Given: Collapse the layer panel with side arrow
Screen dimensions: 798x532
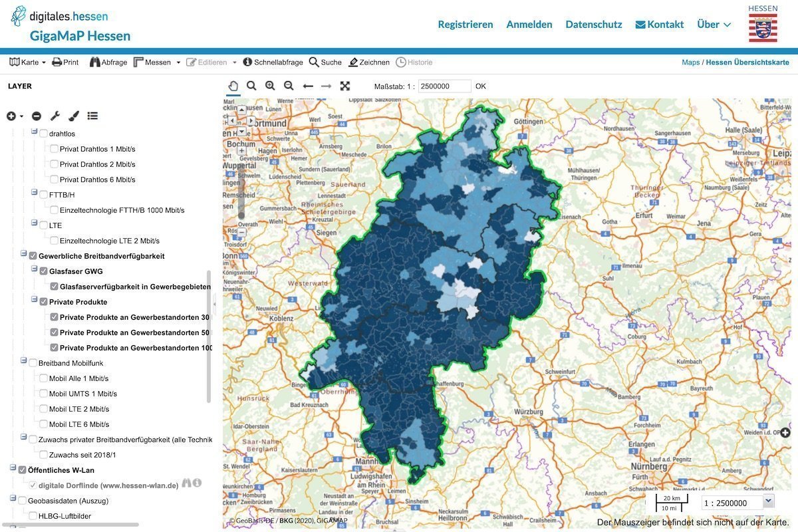Looking at the screenshot, I should [215, 303].
